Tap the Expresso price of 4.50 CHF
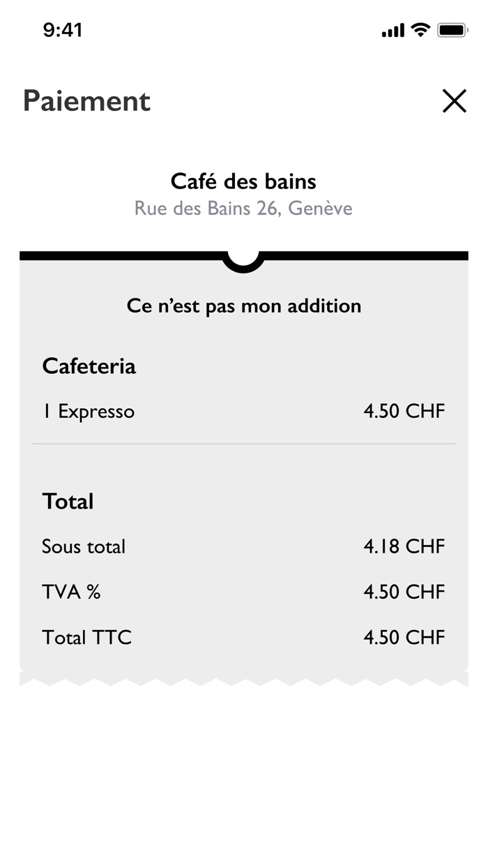 pyautogui.click(x=404, y=411)
